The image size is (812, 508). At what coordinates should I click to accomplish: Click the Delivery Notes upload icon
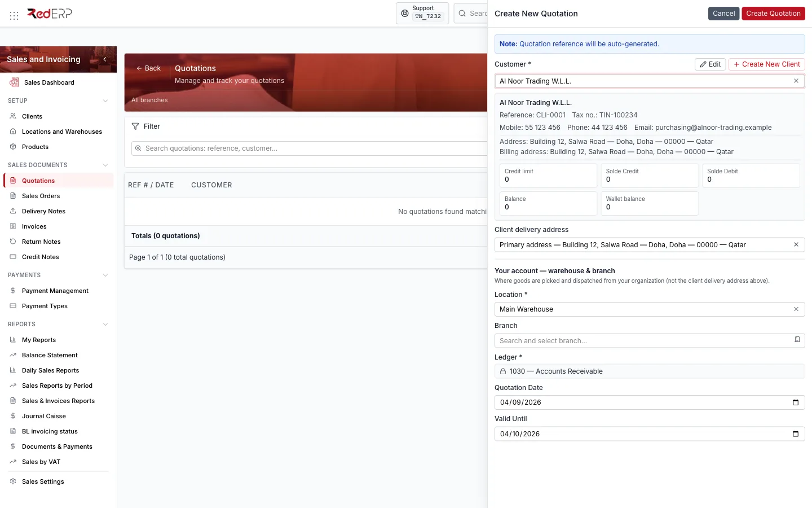click(13, 211)
